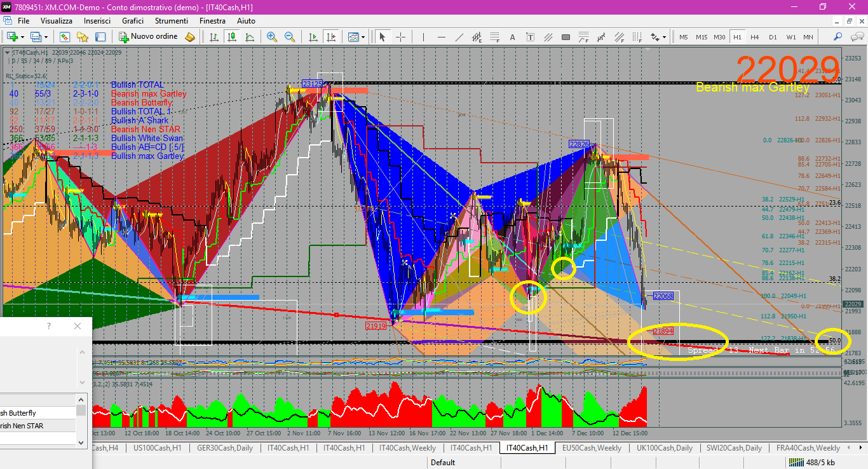The width and height of the screenshot is (868, 469).
Task: Expand the templates dropdown arrow
Action: (x=364, y=37)
